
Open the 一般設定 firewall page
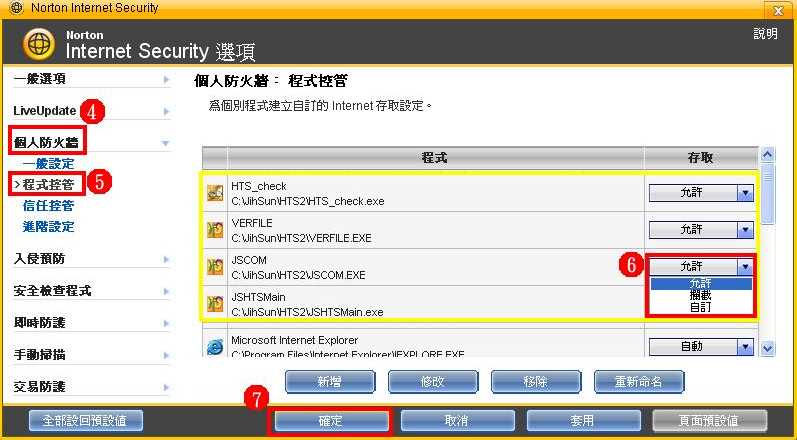[x=48, y=164]
